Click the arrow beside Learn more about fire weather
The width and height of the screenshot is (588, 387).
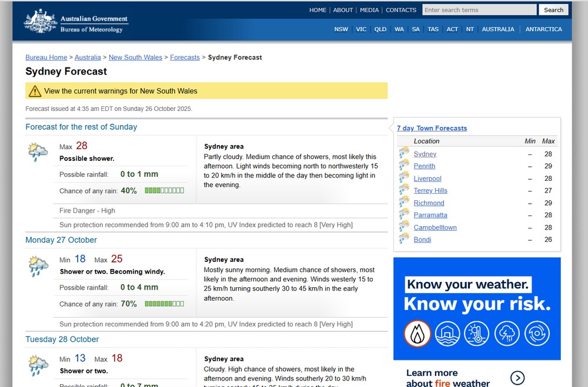(517, 378)
